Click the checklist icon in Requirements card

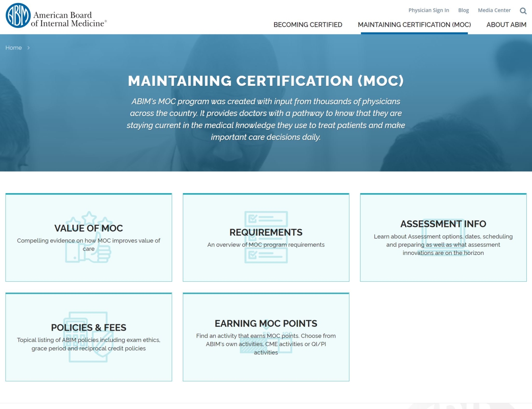coord(266,237)
